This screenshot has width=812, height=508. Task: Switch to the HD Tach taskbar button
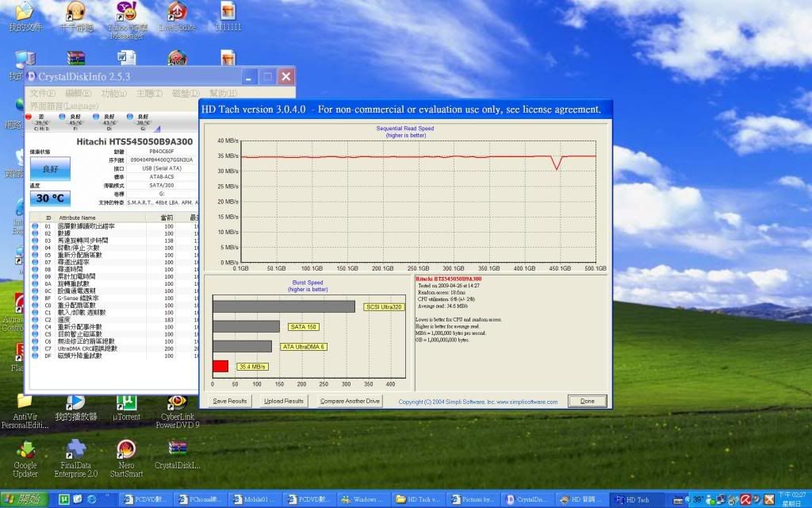coord(638,500)
